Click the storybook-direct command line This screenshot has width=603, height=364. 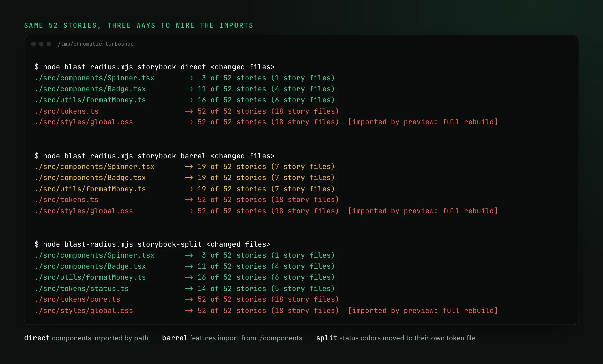pyautogui.click(x=154, y=67)
